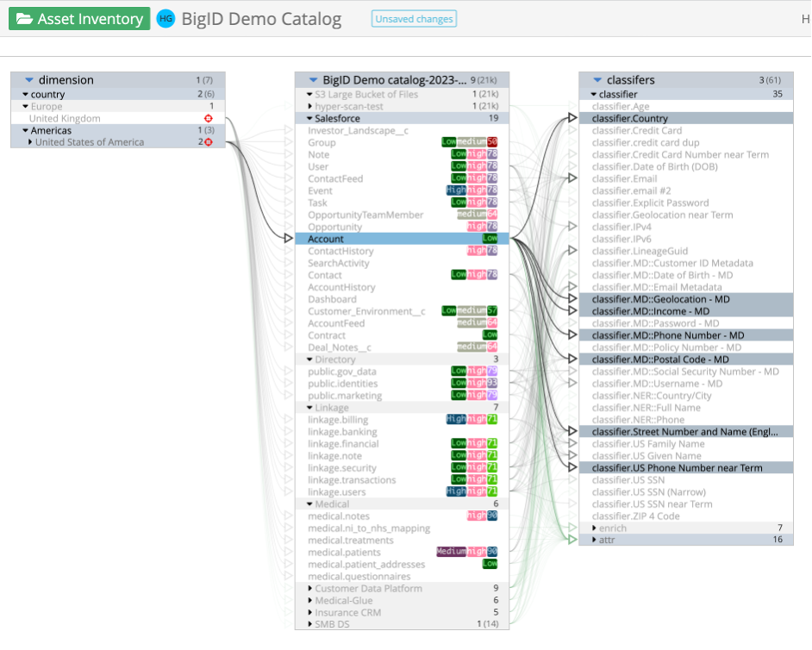Screen dimensions: 812x650
Task: Click the 50 score badge on Group row
Action: pos(492,142)
